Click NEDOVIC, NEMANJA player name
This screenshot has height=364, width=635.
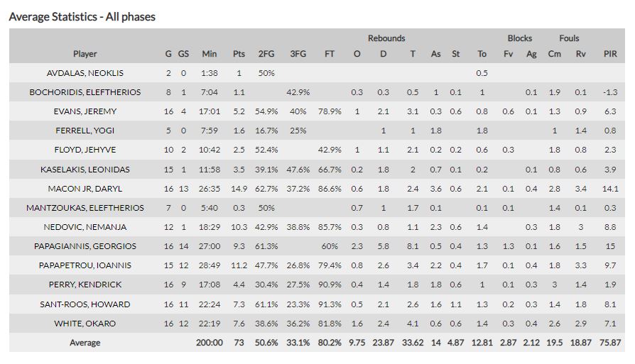(85, 227)
